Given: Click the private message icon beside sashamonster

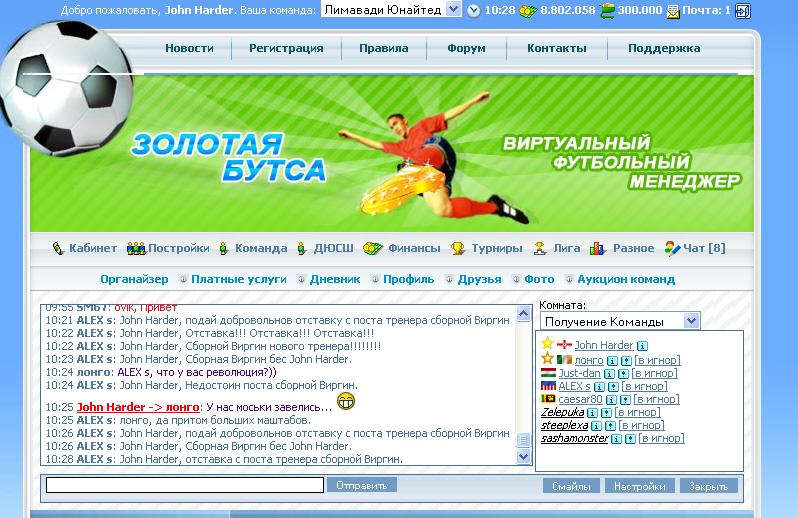Looking at the screenshot, I should click(629, 438).
